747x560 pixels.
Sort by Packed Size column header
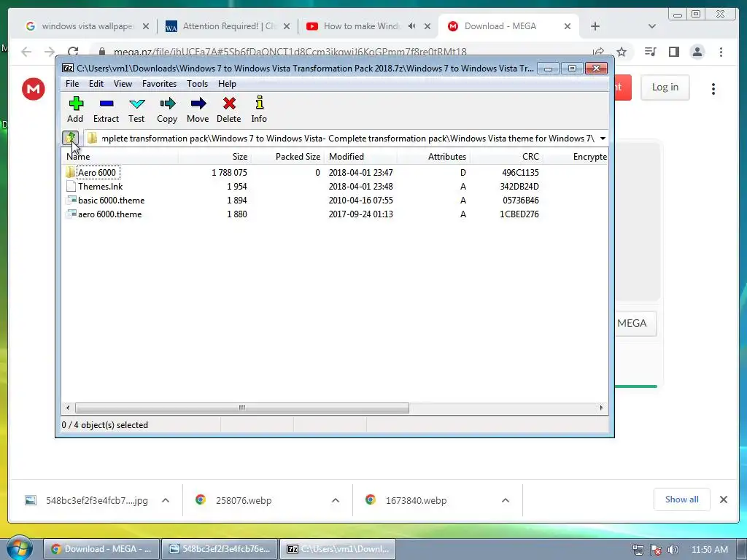point(287,157)
